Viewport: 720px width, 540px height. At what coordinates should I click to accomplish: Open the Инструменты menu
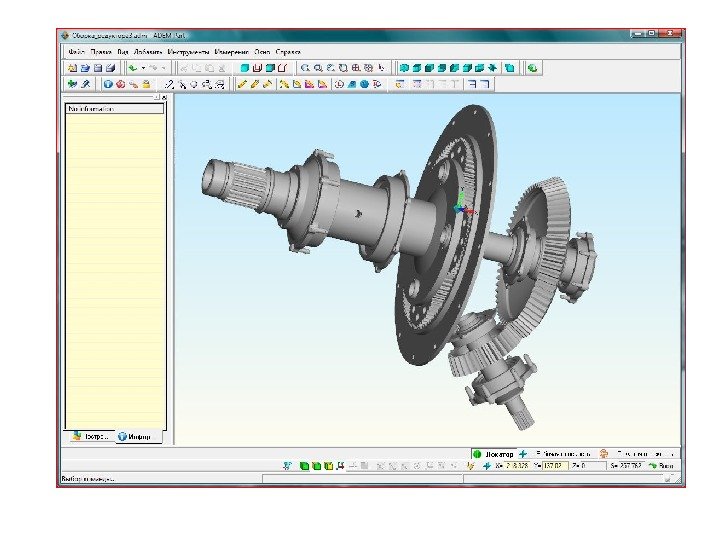(188, 52)
